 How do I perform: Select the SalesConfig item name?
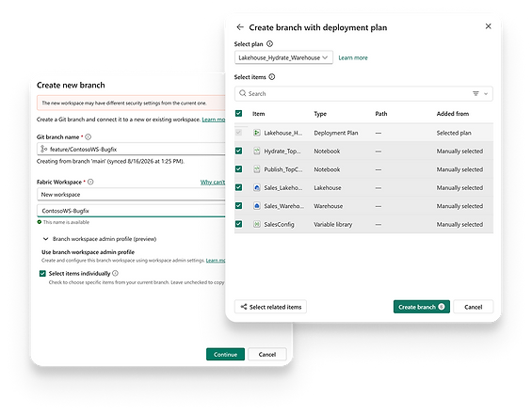tap(279, 225)
